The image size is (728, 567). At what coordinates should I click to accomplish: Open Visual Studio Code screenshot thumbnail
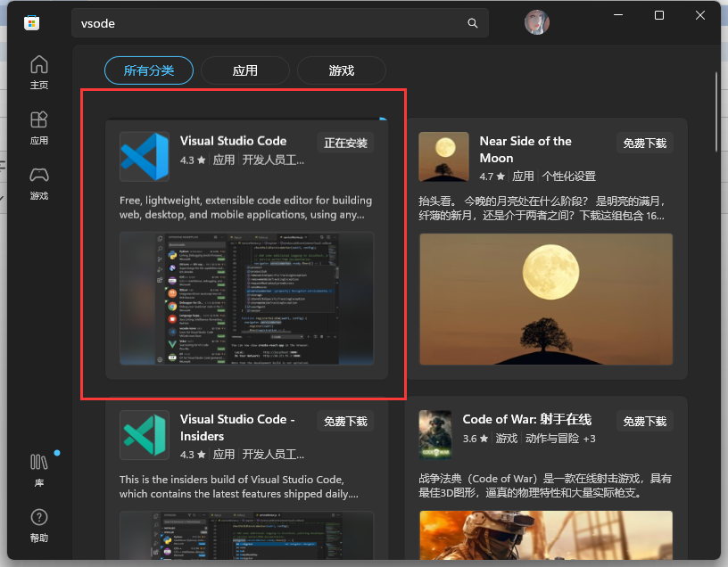coord(246,299)
